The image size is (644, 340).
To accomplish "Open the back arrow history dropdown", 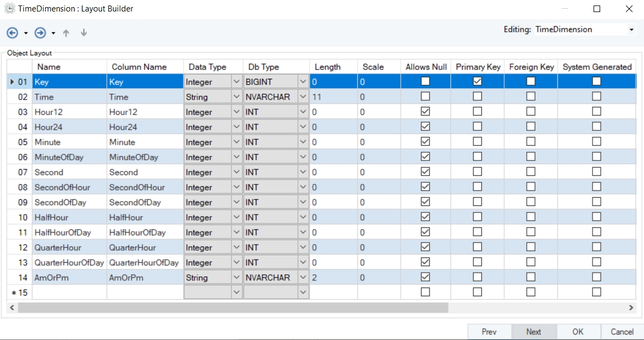I will [x=26, y=33].
